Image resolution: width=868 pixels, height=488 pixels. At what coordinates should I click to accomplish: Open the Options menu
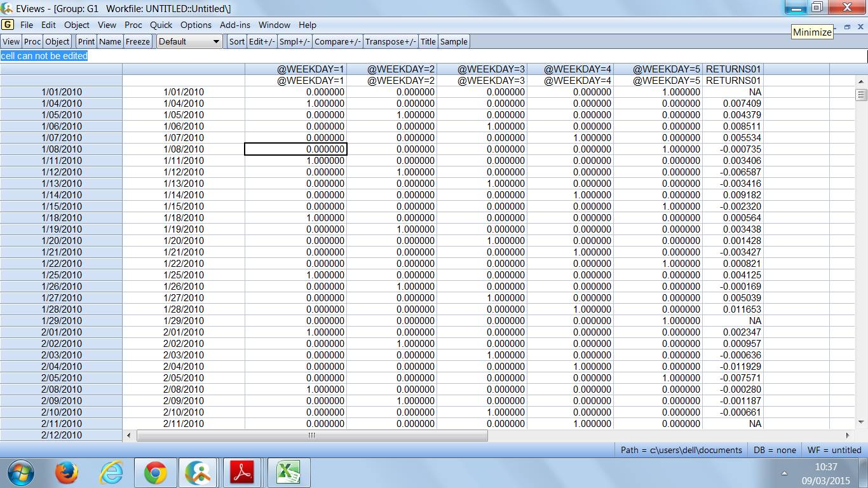[196, 25]
